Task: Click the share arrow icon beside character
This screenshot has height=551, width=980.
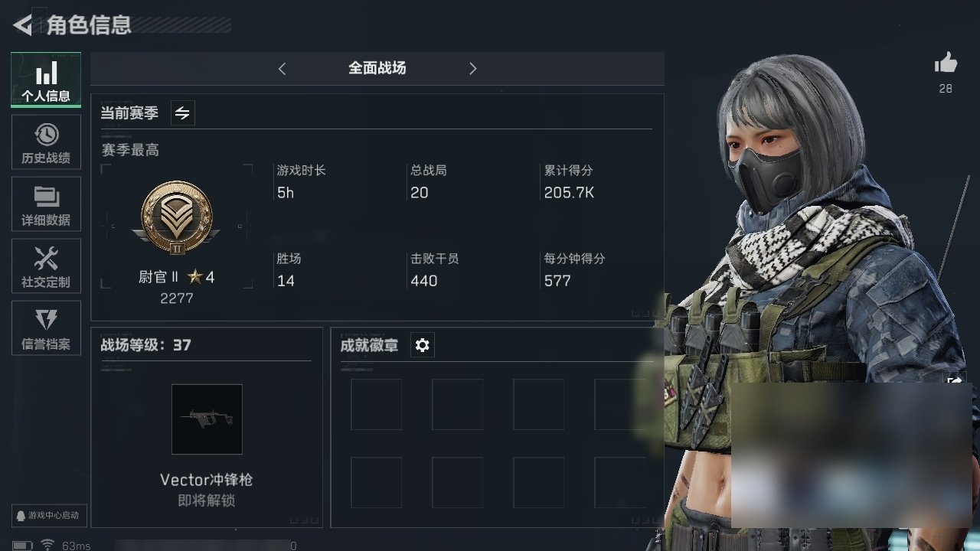Action: [955, 381]
